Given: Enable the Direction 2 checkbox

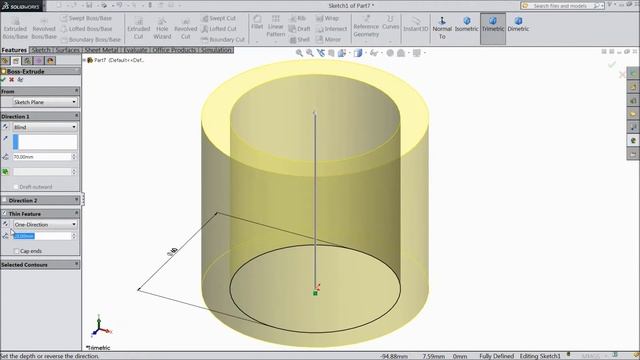Looking at the screenshot, I should point(4,200).
